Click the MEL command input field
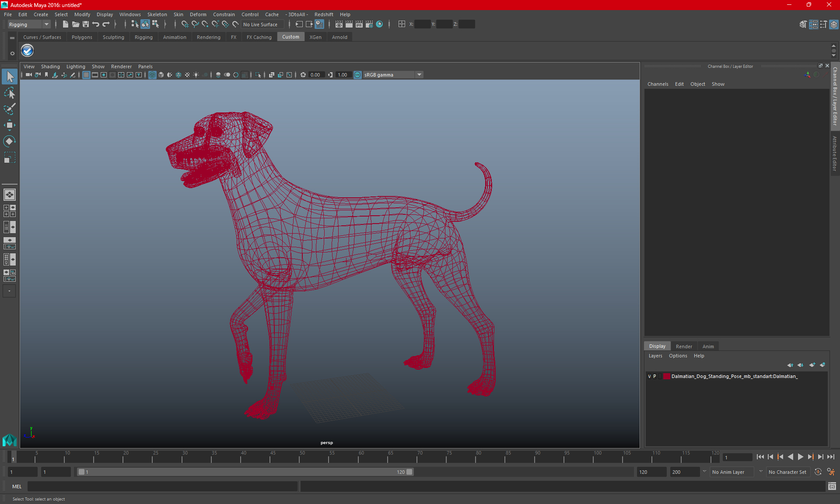 tap(162, 486)
